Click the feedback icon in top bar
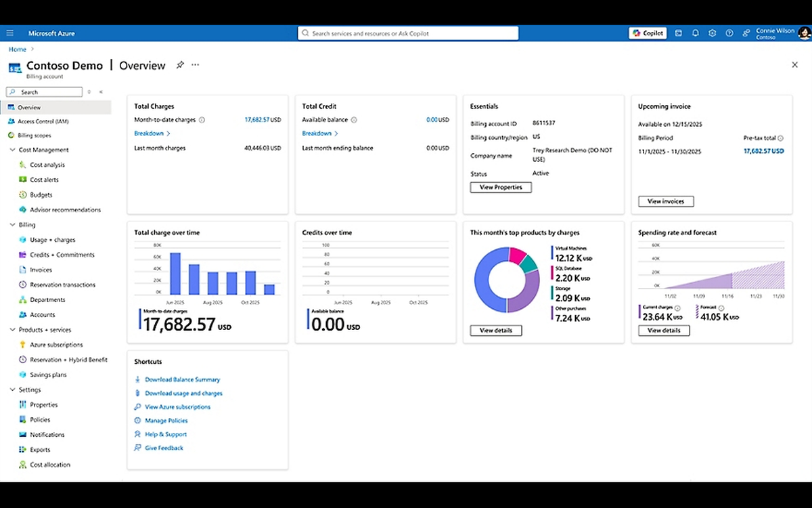Viewport: 812px width, 508px height. point(746,33)
